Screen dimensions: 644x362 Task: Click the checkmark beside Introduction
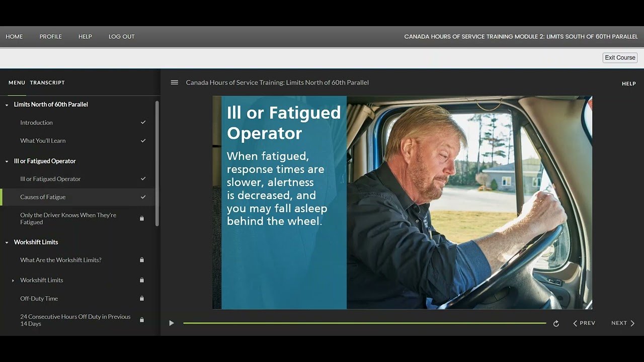click(x=143, y=123)
